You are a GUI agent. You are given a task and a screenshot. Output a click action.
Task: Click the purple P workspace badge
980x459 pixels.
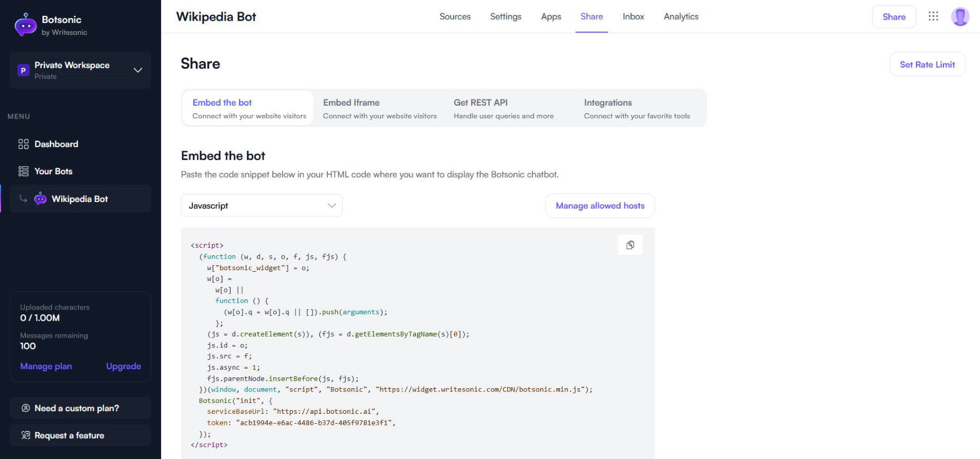tap(23, 70)
